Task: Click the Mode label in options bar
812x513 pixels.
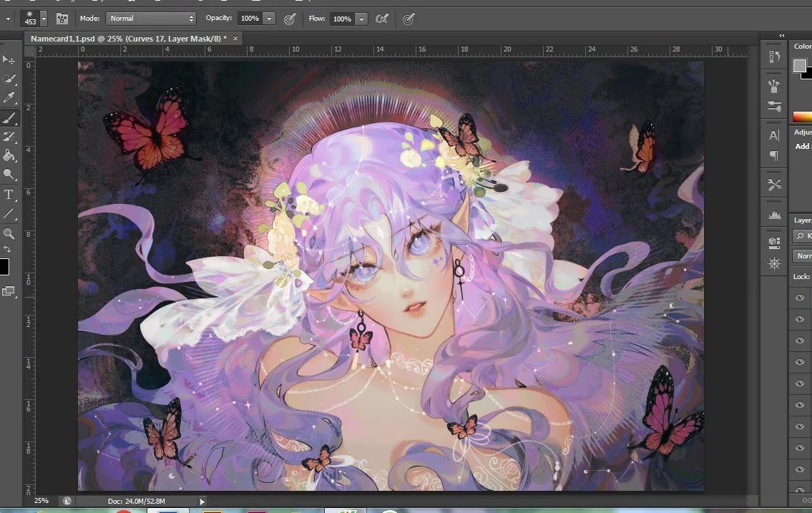Action: click(89, 18)
